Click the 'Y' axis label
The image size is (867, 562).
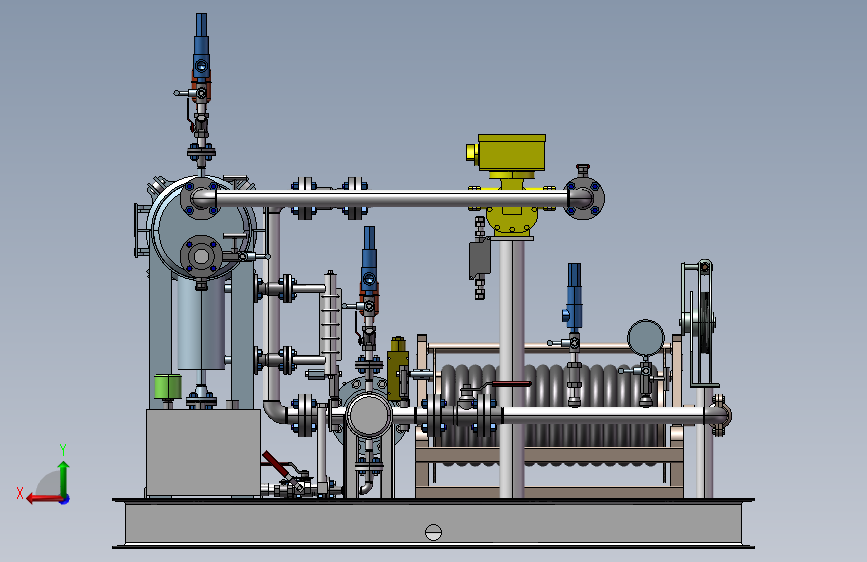point(63,449)
